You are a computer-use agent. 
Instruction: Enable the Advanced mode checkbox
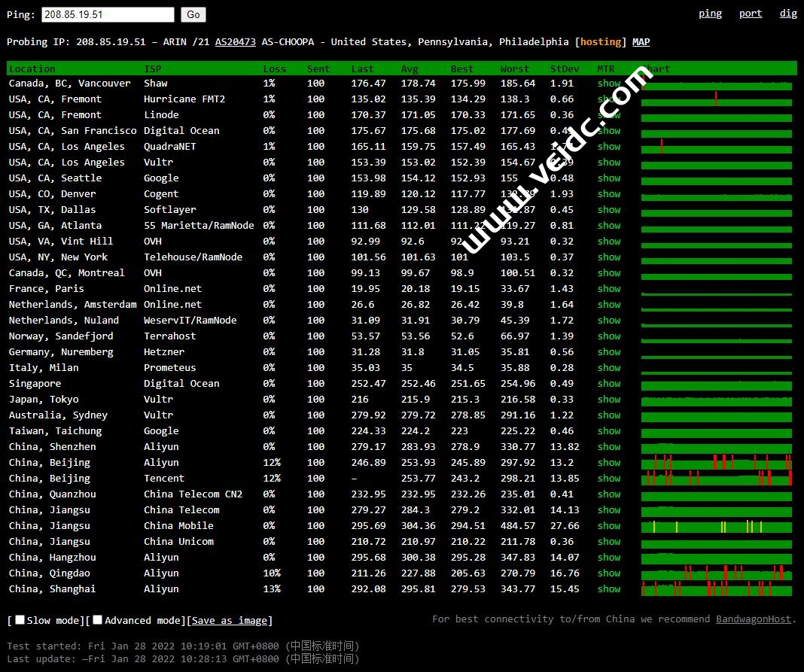coord(98,620)
